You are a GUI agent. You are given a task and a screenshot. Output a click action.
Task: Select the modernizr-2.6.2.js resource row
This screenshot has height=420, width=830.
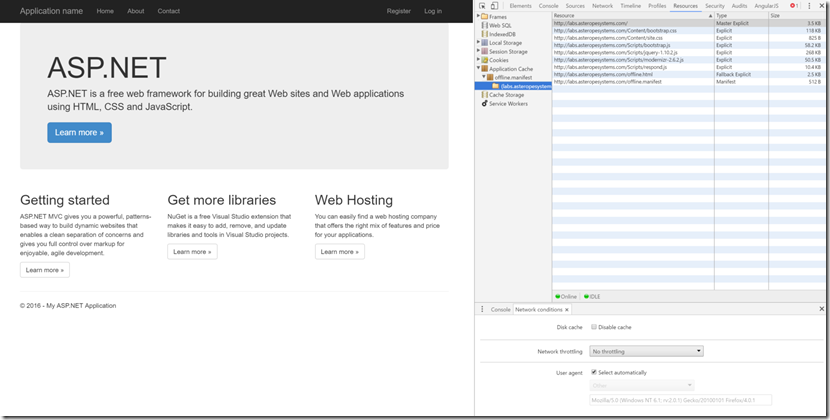click(691, 60)
